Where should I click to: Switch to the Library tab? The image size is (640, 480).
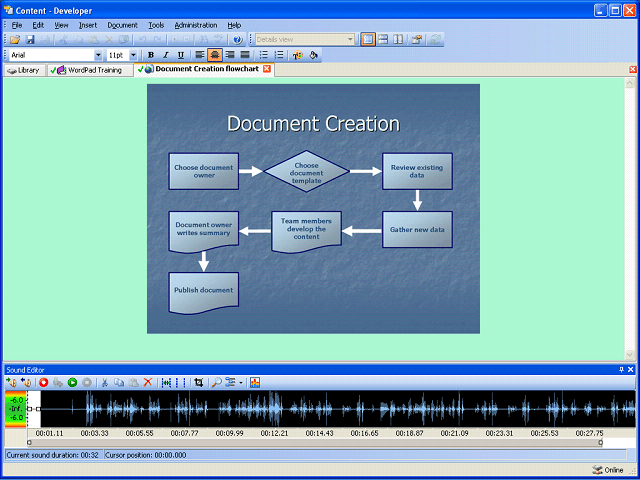[x=24, y=70]
